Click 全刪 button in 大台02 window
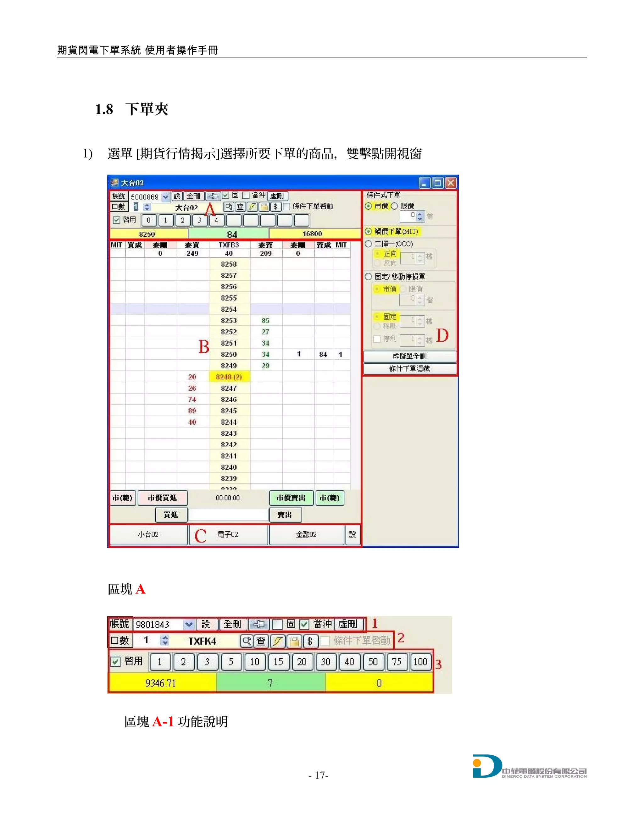 click(194, 196)
